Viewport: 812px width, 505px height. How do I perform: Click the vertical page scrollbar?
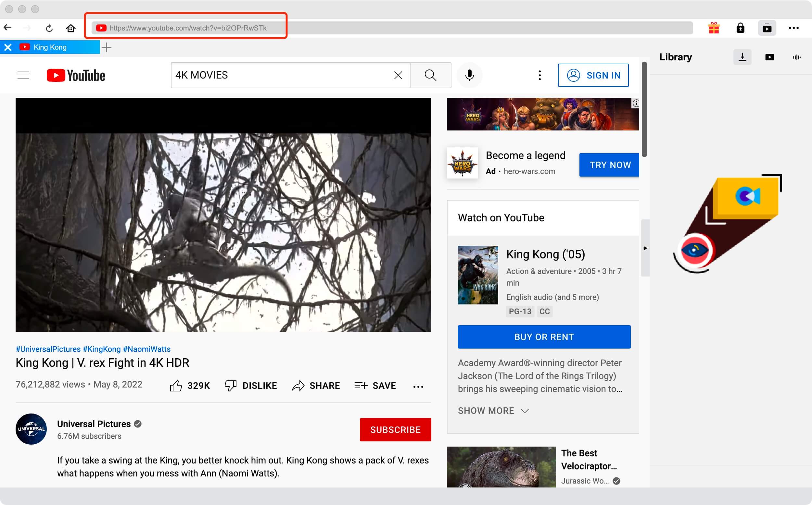(x=645, y=110)
